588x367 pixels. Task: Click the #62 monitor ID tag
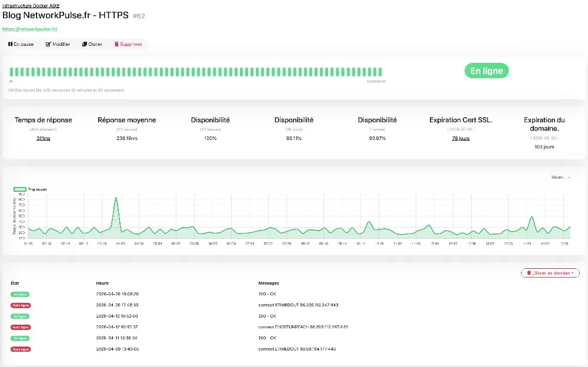pyautogui.click(x=139, y=16)
